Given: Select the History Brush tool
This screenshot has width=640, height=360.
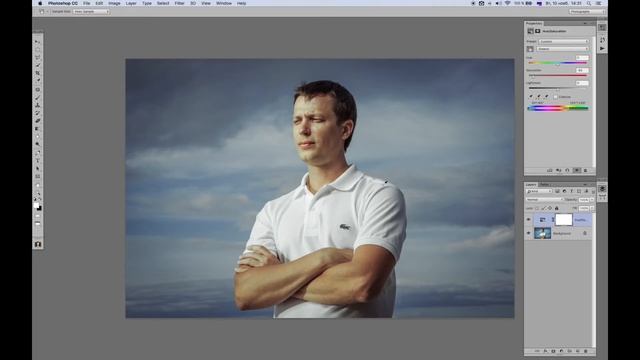Looking at the screenshot, I should (x=38, y=113).
